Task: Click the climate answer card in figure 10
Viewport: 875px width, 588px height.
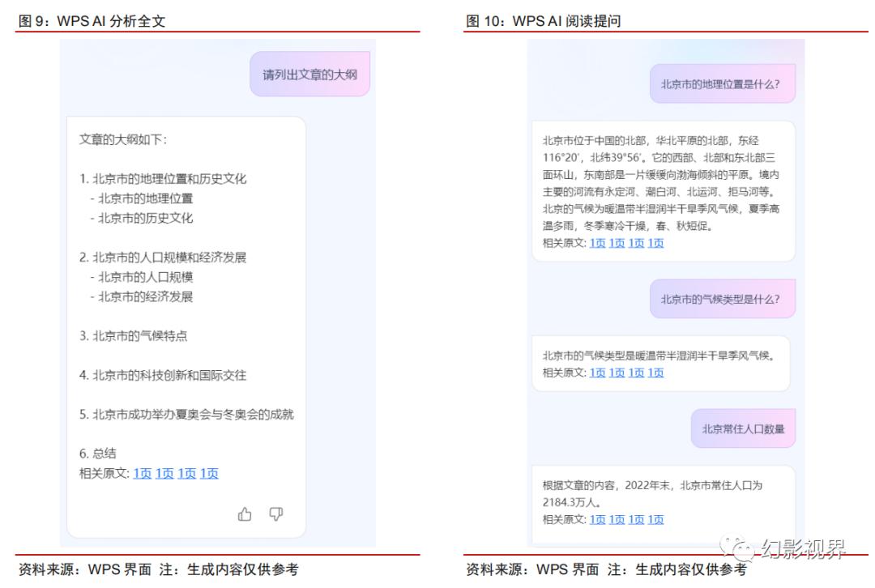Action: click(x=660, y=362)
